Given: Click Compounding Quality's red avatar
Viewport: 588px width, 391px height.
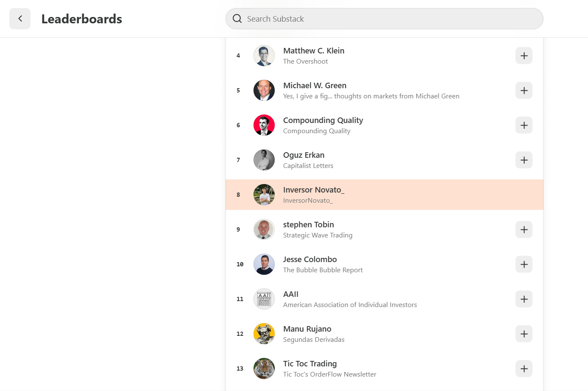Looking at the screenshot, I should (264, 125).
